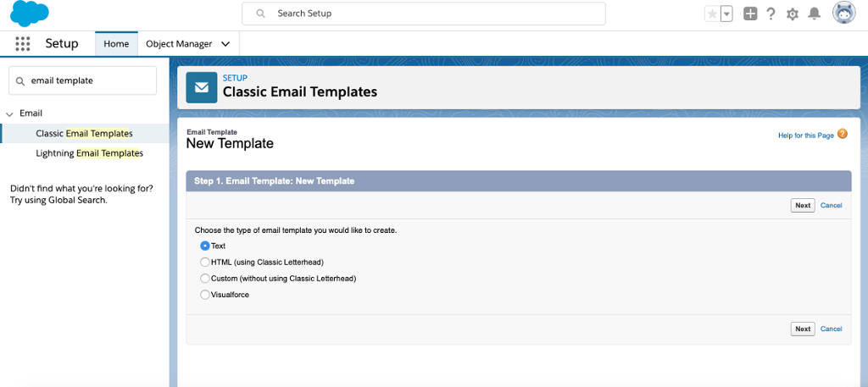Image resolution: width=868 pixels, height=387 pixels.
Task: Click the Try using Global Search text
Action: (x=58, y=200)
